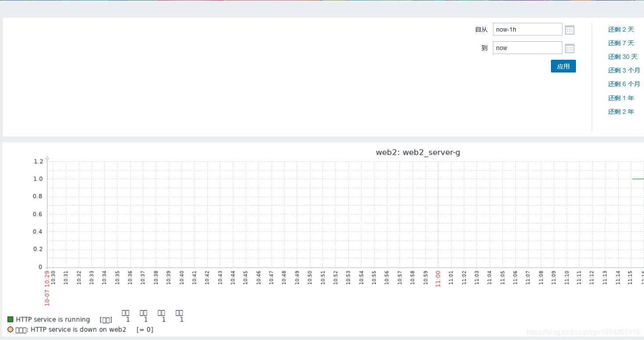Click legend text HTTP service is running

tap(53, 319)
